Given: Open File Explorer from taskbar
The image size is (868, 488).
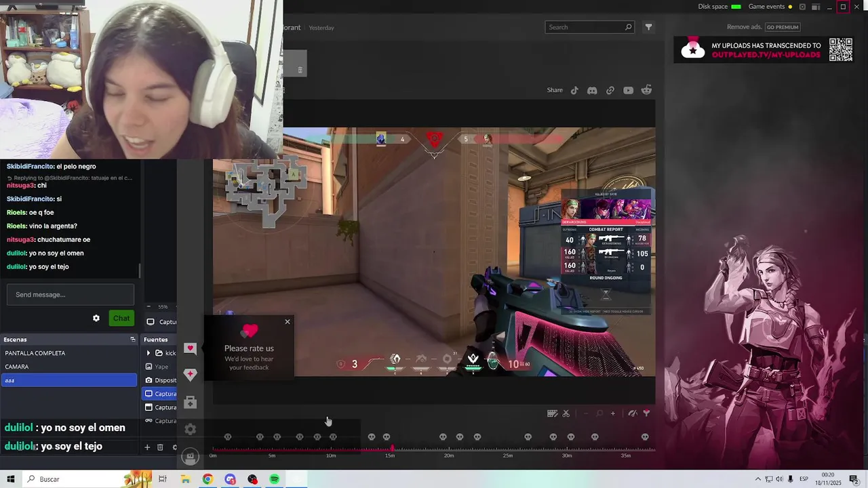Looking at the screenshot, I should coord(185,479).
